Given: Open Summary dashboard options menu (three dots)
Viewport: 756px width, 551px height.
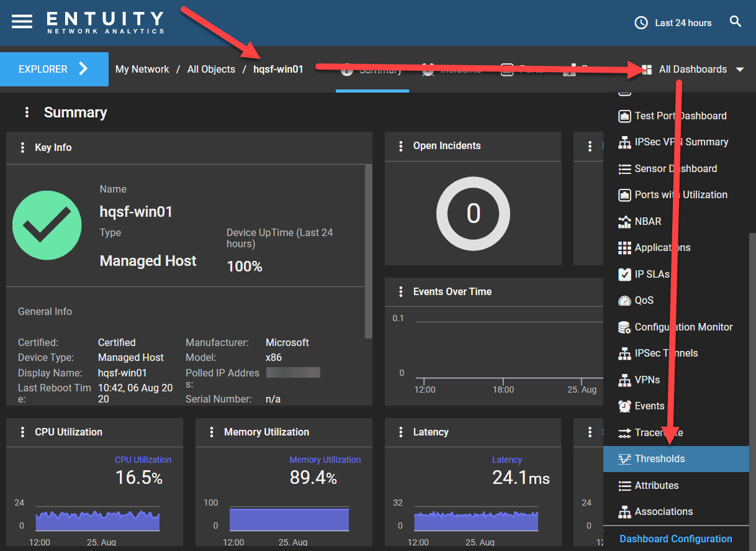Looking at the screenshot, I should 27,112.
